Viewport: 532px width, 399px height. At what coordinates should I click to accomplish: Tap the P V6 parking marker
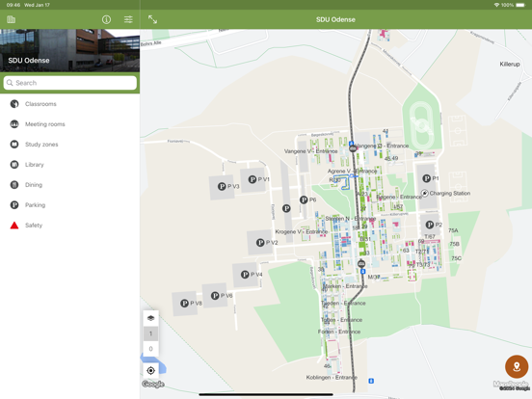pyautogui.click(x=215, y=296)
